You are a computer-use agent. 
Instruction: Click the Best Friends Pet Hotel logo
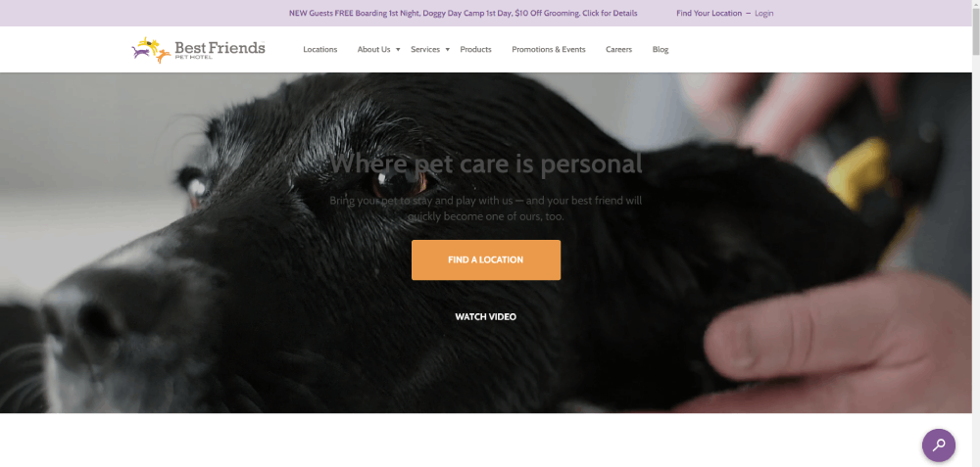coord(198,50)
